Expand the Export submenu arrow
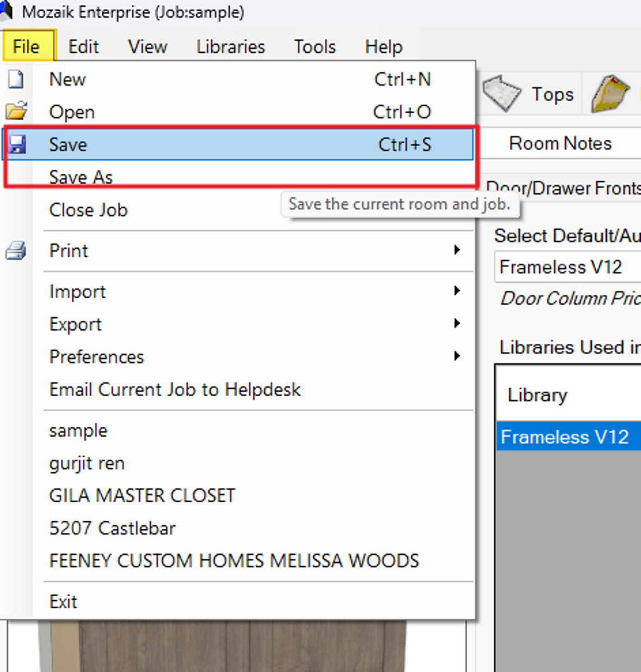 pos(457,324)
